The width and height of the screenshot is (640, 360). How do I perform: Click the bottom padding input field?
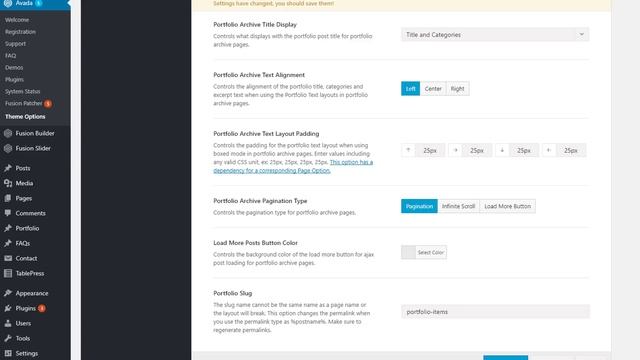point(524,151)
